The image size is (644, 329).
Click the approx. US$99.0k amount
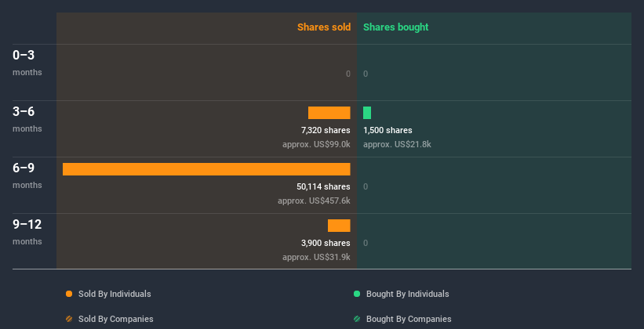click(316, 144)
